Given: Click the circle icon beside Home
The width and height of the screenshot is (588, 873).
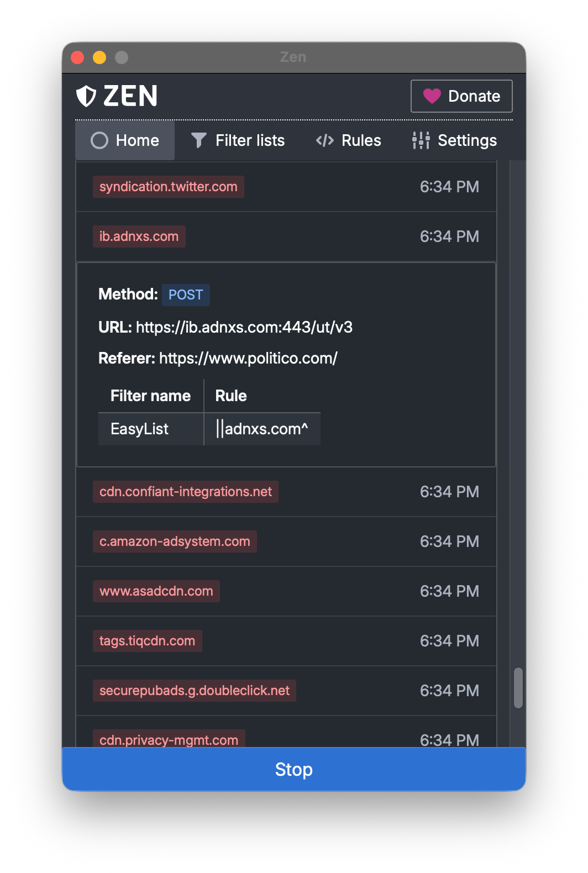Looking at the screenshot, I should tap(99, 140).
